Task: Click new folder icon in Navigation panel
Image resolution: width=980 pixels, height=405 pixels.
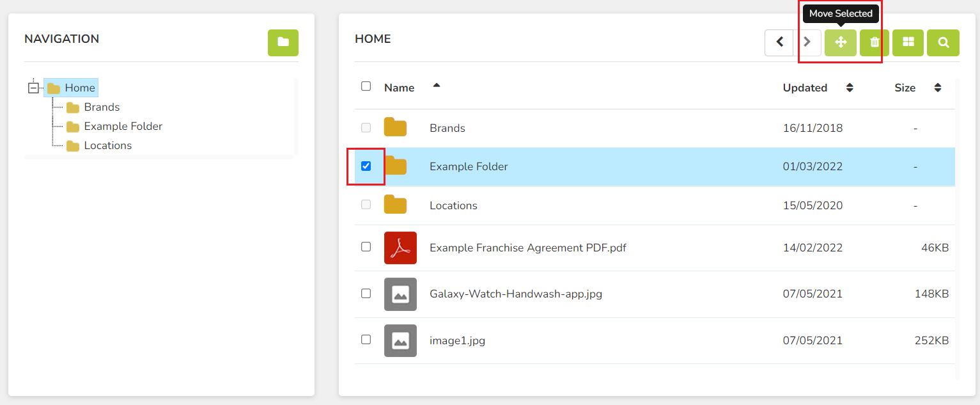Action: click(283, 42)
